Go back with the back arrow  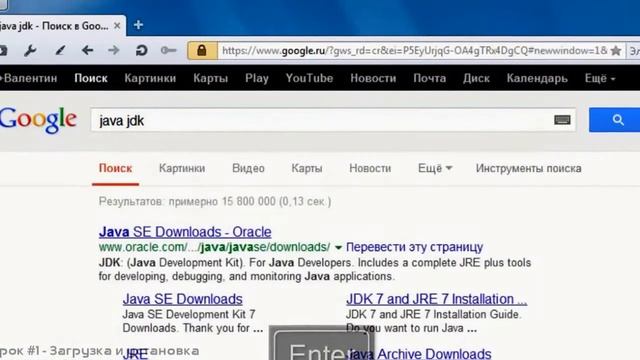point(87,51)
